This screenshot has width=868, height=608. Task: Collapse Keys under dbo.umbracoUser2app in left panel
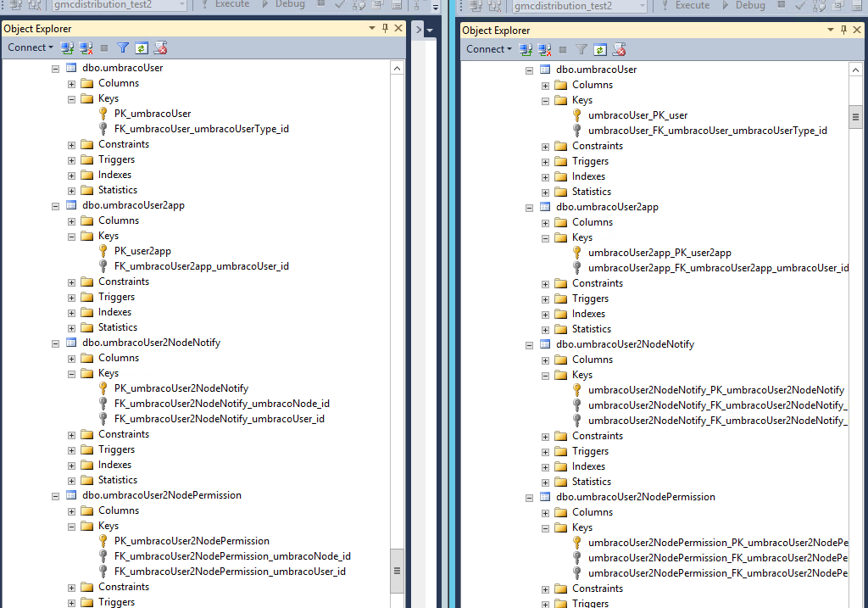click(x=71, y=237)
